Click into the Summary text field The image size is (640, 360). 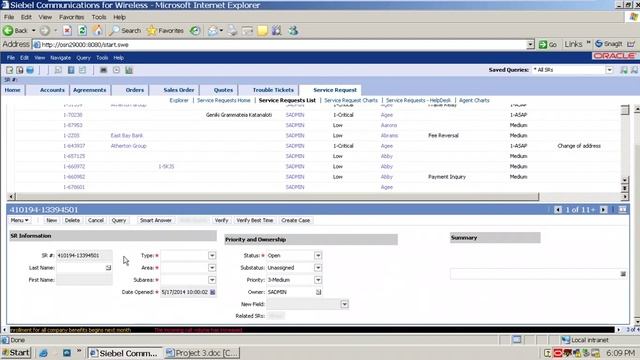(x=535, y=274)
